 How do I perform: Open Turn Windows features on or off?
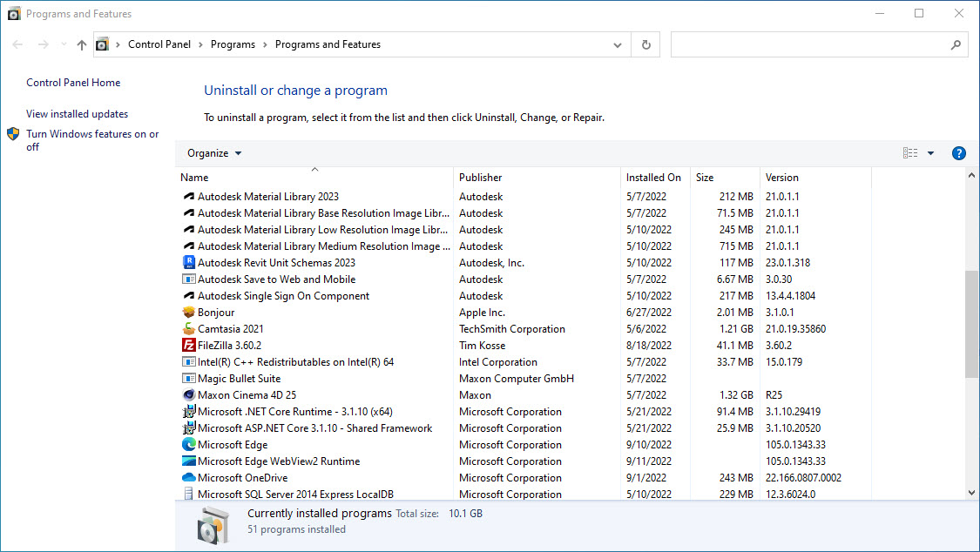(92, 140)
